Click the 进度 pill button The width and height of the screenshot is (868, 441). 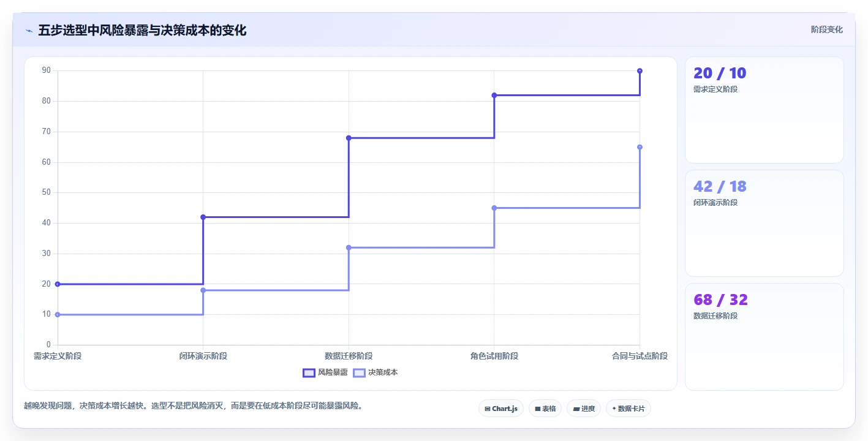(584, 409)
